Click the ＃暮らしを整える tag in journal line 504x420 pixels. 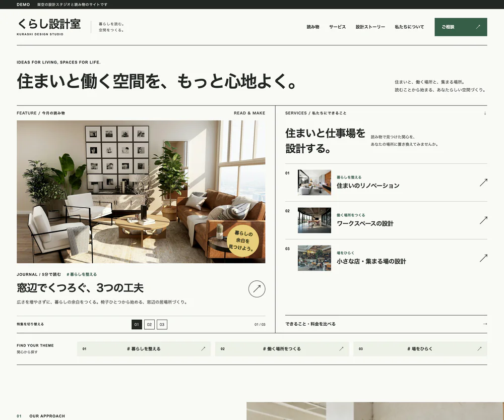pos(82,274)
